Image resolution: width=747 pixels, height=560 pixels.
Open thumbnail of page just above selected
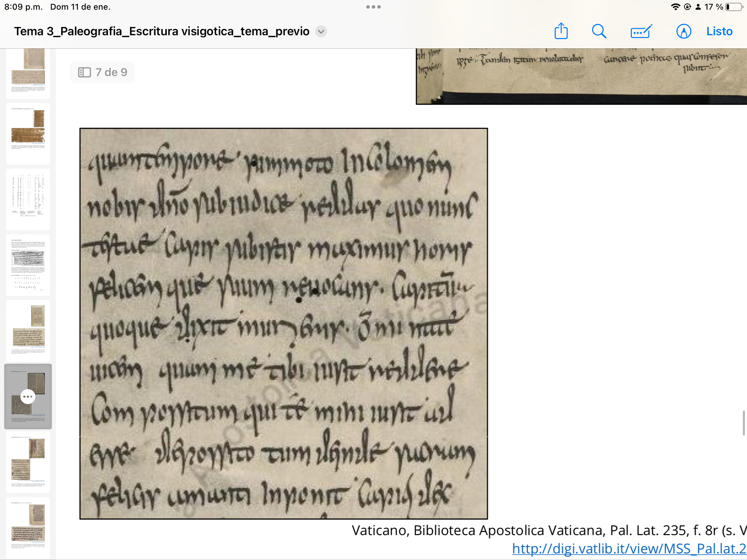[28, 331]
